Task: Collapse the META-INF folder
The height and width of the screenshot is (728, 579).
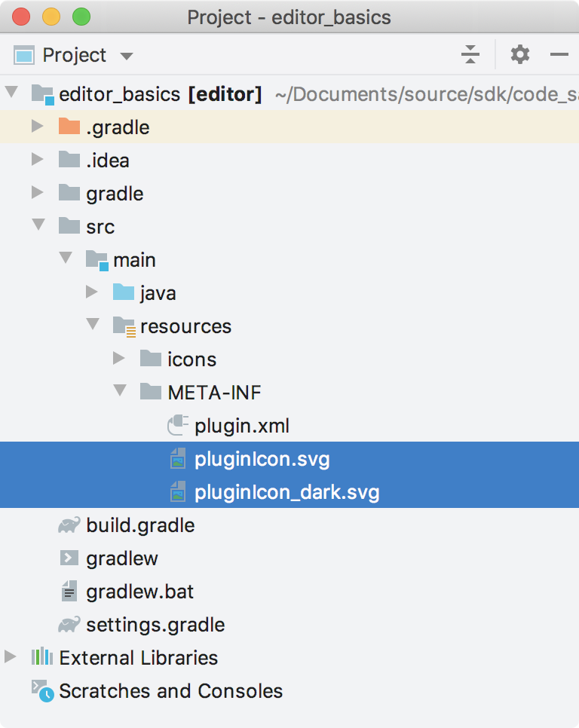Action: [x=119, y=392]
